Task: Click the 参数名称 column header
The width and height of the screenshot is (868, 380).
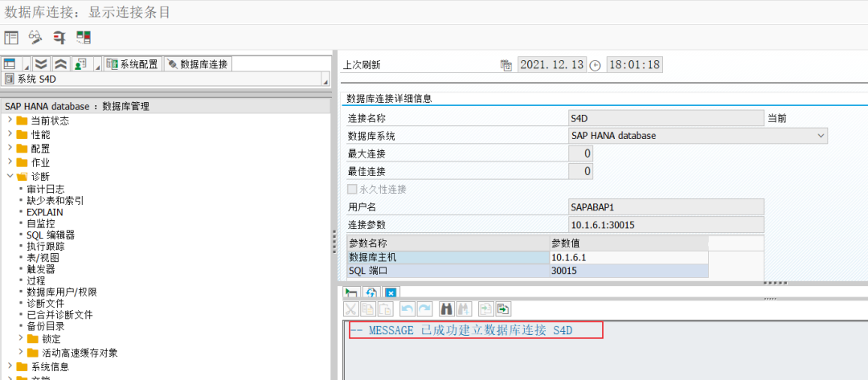Action: [x=448, y=243]
